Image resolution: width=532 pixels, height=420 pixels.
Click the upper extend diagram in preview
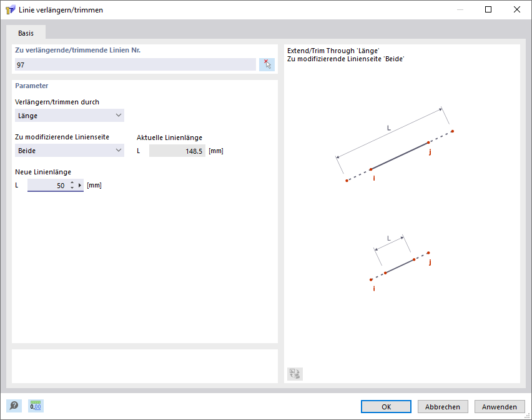click(x=394, y=144)
